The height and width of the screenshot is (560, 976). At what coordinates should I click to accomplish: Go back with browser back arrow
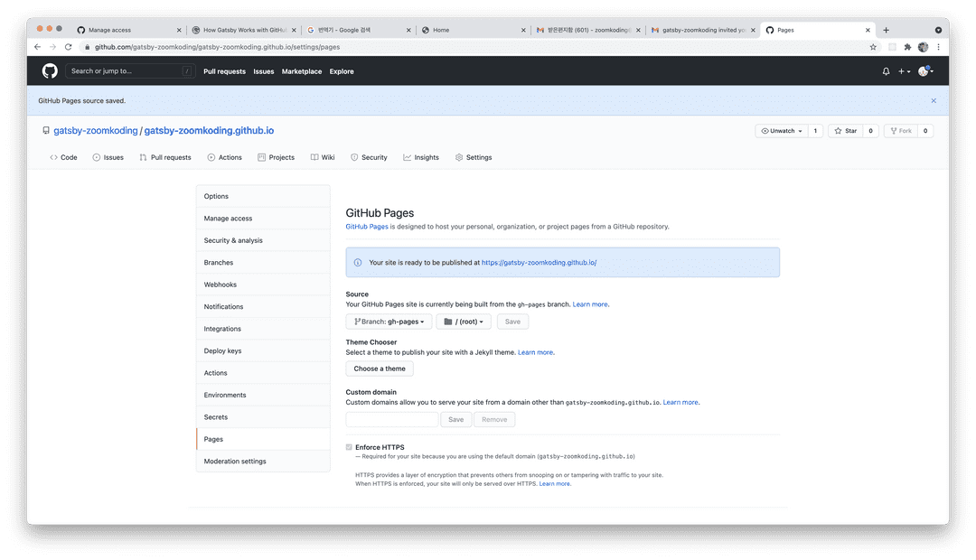pos(37,47)
